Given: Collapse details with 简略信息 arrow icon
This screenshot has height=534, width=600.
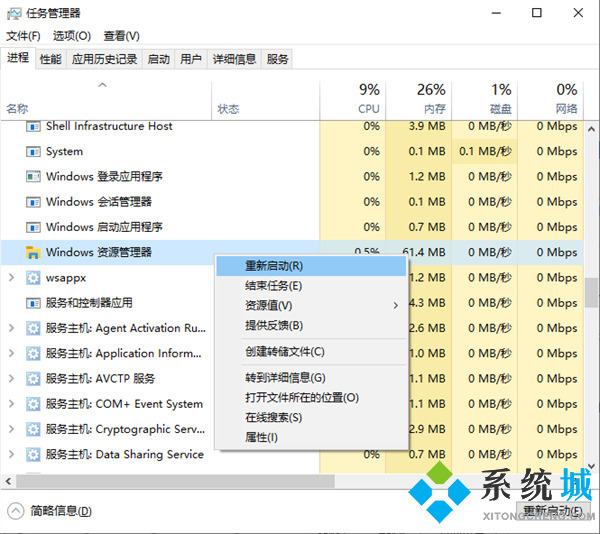Looking at the screenshot, I should coord(16,511).
